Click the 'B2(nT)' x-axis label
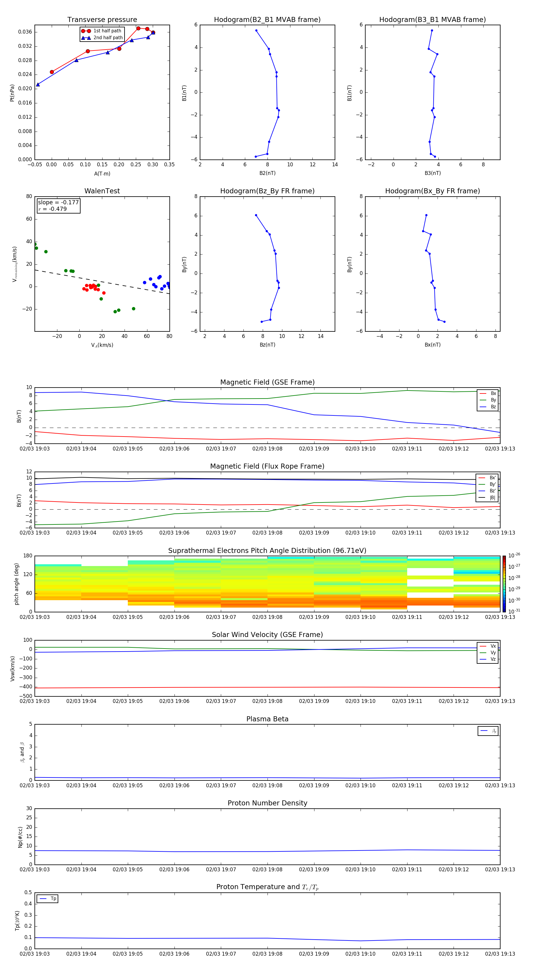The width and height of the screenshot is (535, 980). tap(267, 173)
